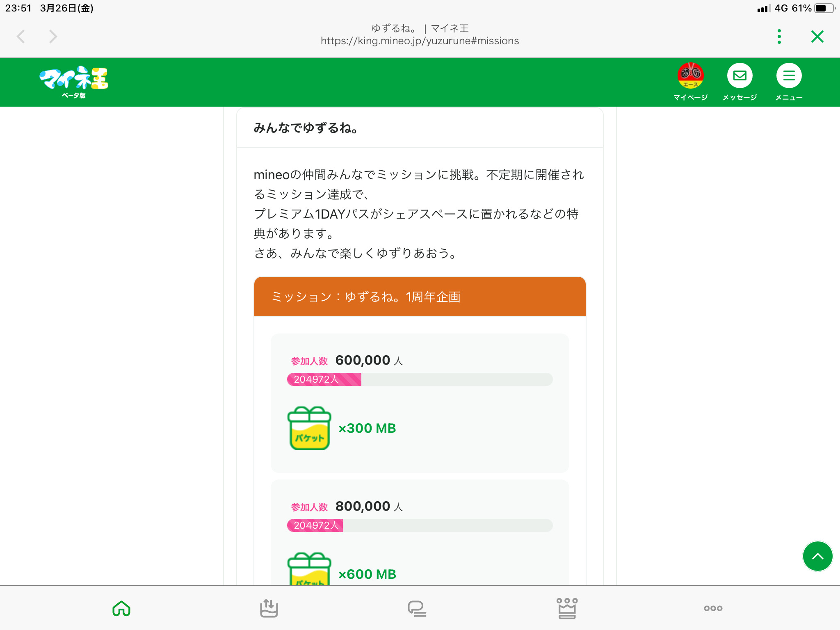This screenshot has height=630, width=840.
Task: Open My Page avatar icon
Action: pyautogui.click(x=690, y=76)
